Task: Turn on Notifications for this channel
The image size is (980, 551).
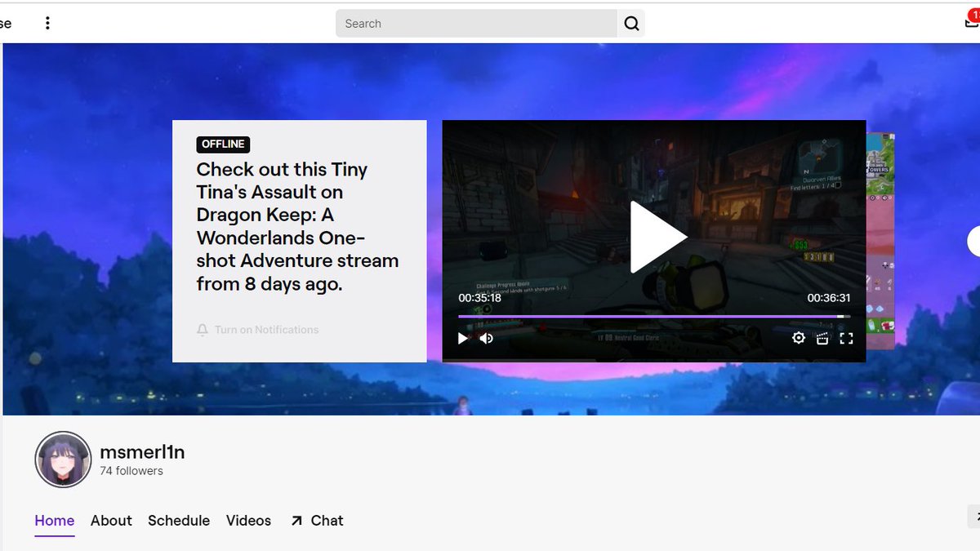Action: [258, 330]
